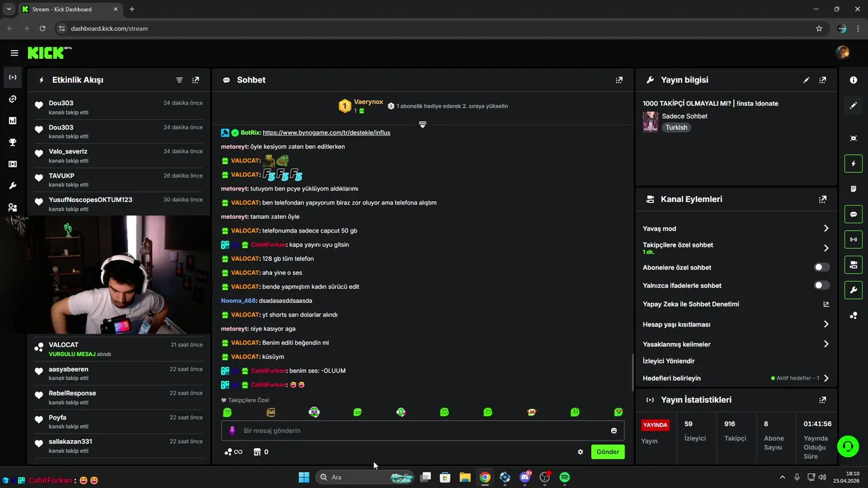Click the capture frame icon in the right sidebar

(x=853, y=138)
